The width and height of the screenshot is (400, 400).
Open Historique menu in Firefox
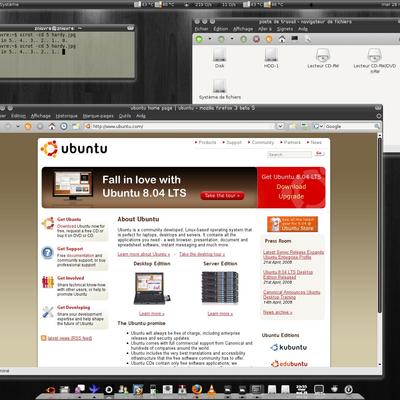tap(66, 116)
